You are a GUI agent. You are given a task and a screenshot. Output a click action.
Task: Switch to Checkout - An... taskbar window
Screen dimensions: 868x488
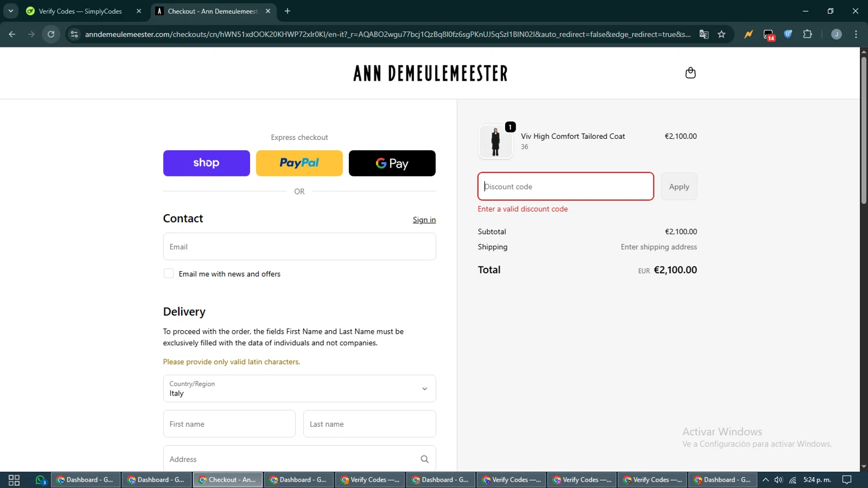tap(228, 480)
